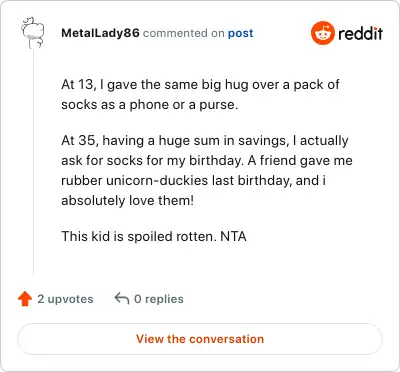
Task: Open "View the conversation" button
Action: [x=200, y=339]
